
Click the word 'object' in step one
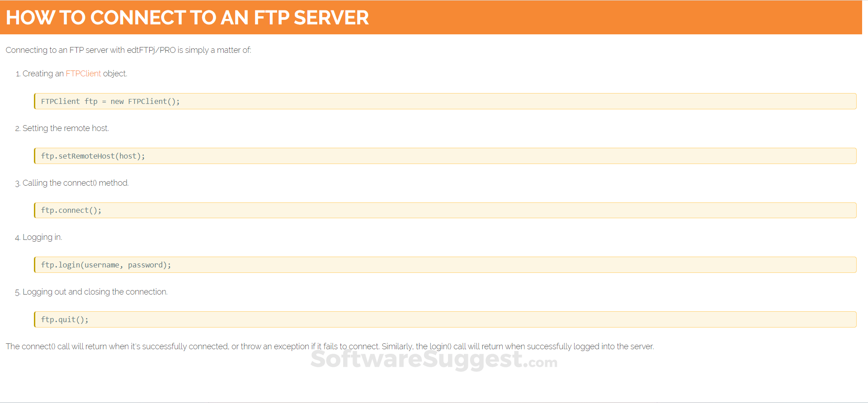pos(114,74)
